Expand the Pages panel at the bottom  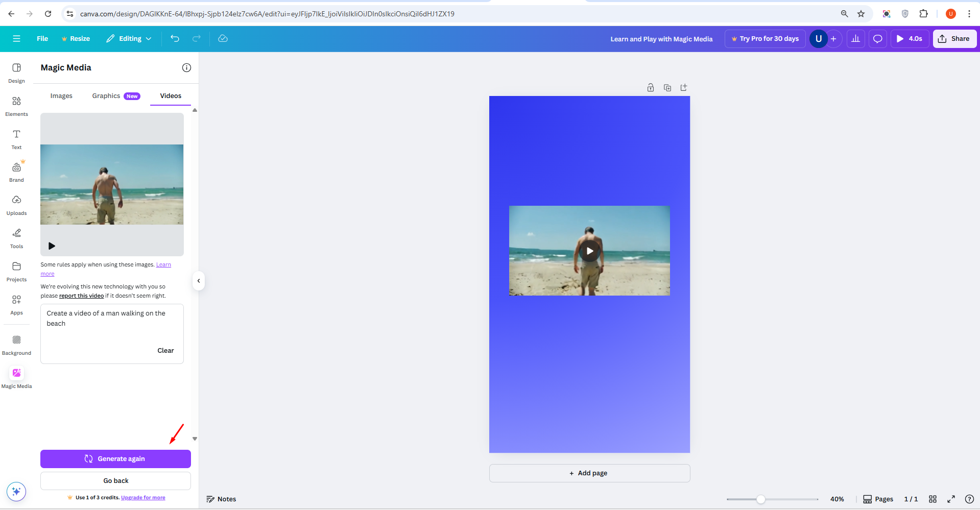(x=877, y=499)
